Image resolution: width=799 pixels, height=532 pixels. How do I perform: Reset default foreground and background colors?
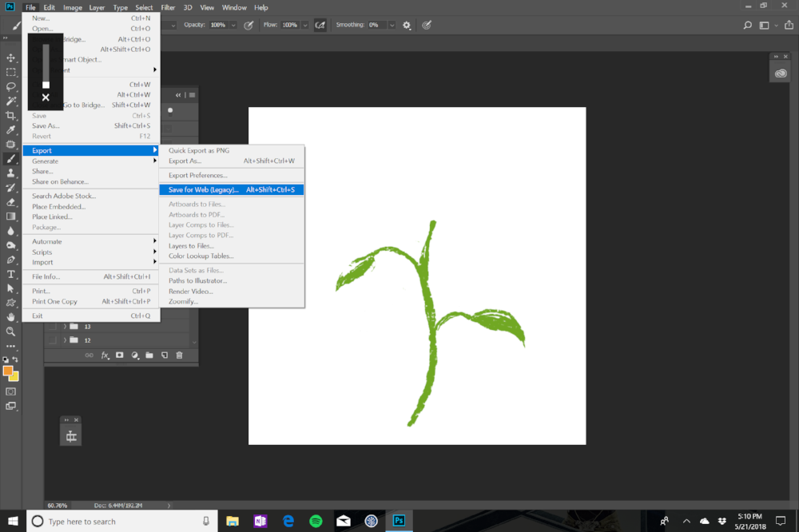coord(6,359)
